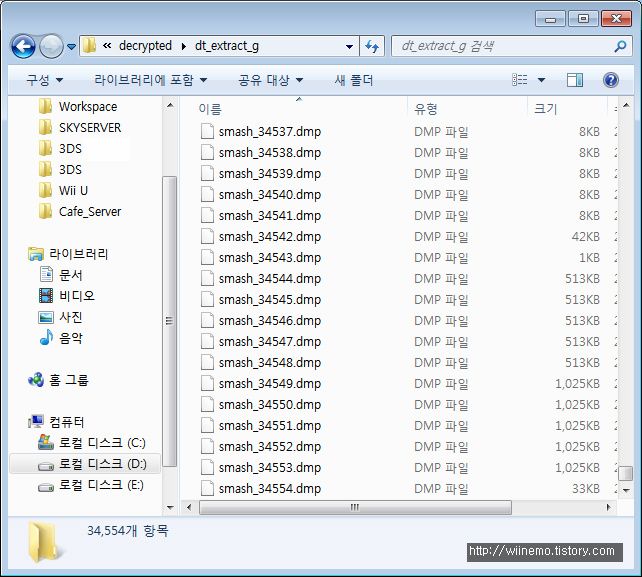Change view with the view icon
The height and width of the screenshot is (577, 642).
pos(520,80)
